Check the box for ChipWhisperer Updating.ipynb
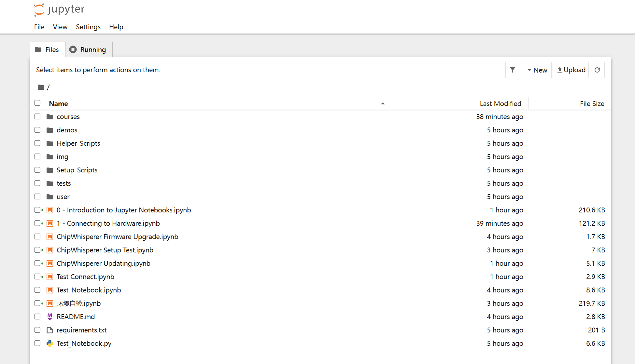 pyautogui.click(x=37, y=263)
